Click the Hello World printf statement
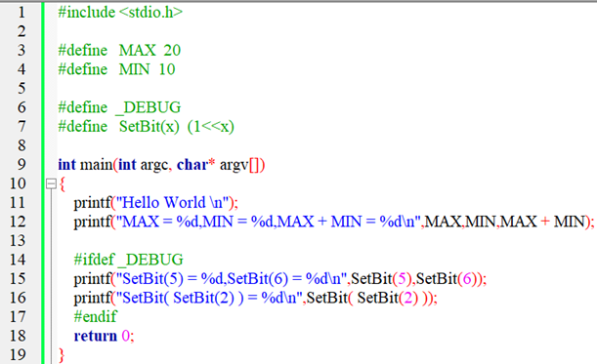597x364 pixels. point(155,203)
